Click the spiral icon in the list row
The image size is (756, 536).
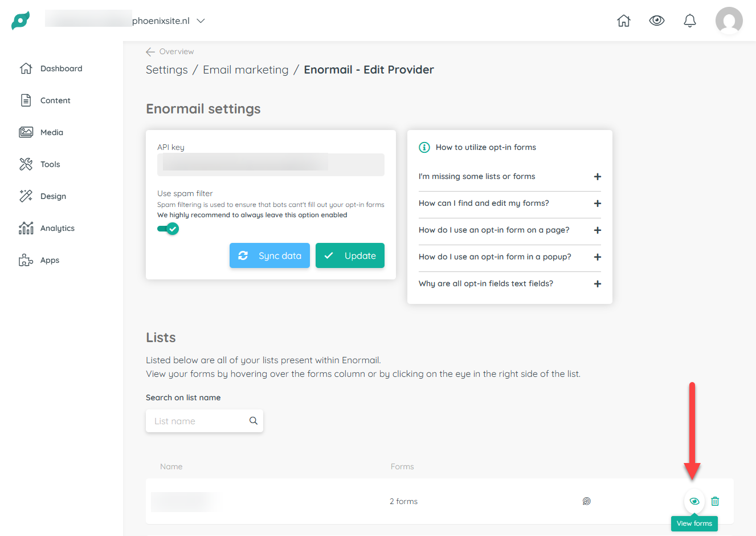[586, 501]
